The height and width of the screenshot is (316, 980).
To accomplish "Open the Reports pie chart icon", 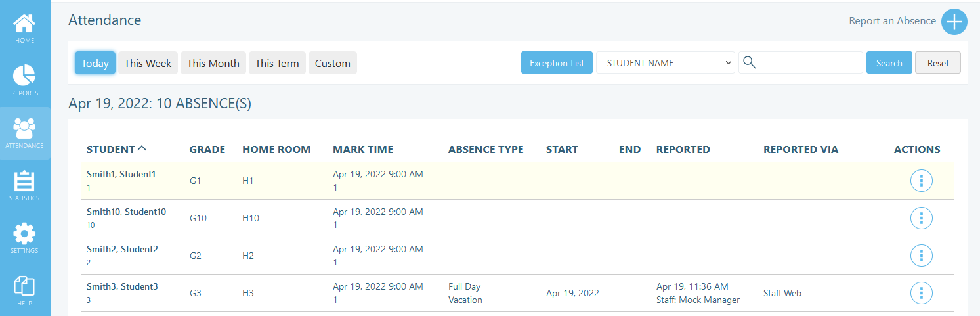I will click(25, 76).
